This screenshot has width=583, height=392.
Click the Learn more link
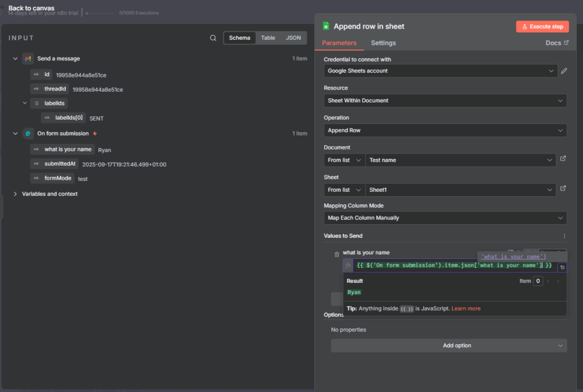point(466,308)
